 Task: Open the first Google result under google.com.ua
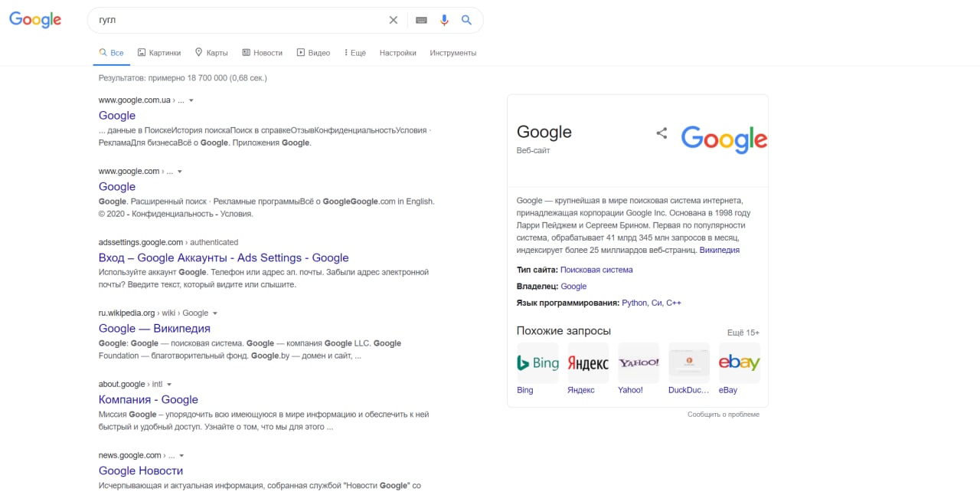[x=117, y=116]
